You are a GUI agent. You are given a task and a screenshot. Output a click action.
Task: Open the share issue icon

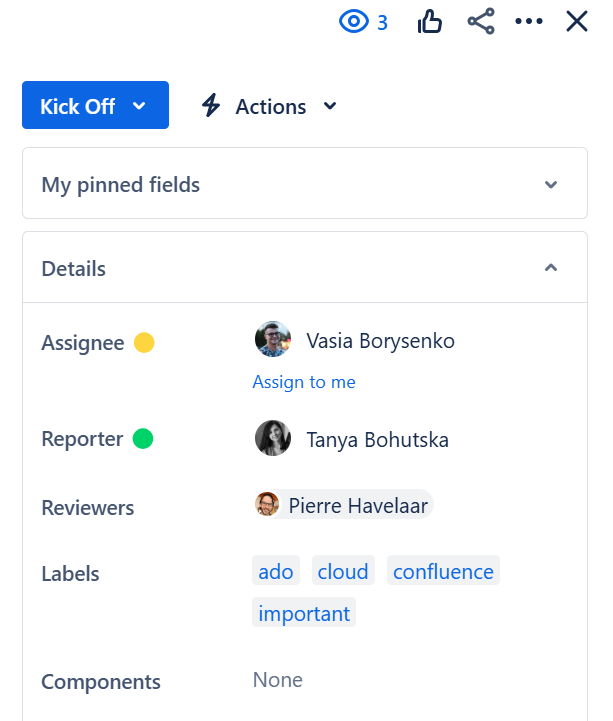pos(481,22)
